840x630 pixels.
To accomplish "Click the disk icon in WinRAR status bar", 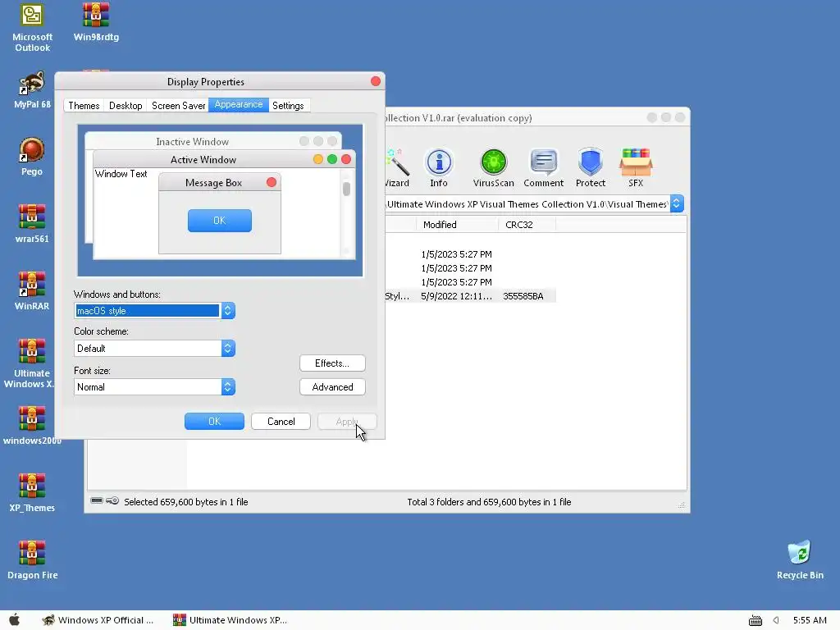I will (97, 501).
